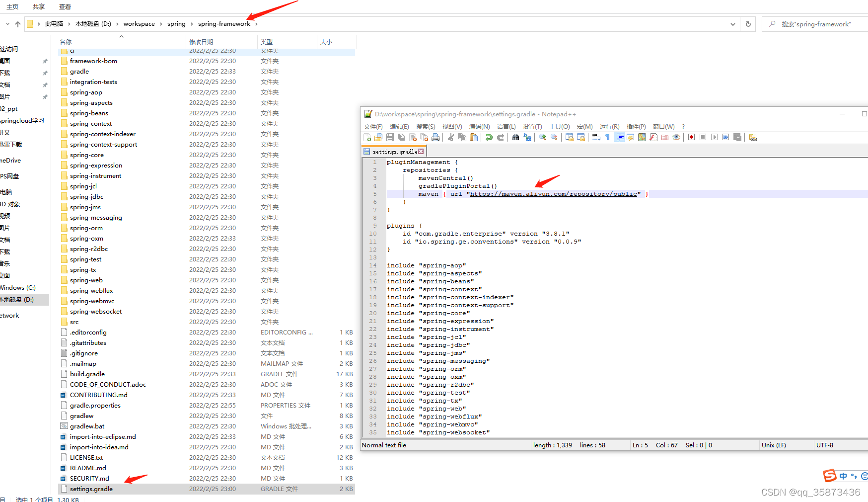Toggle Word Wrap in Notepad++ toolbar
This screenshot has width=868, height=502.
point(596,138)
